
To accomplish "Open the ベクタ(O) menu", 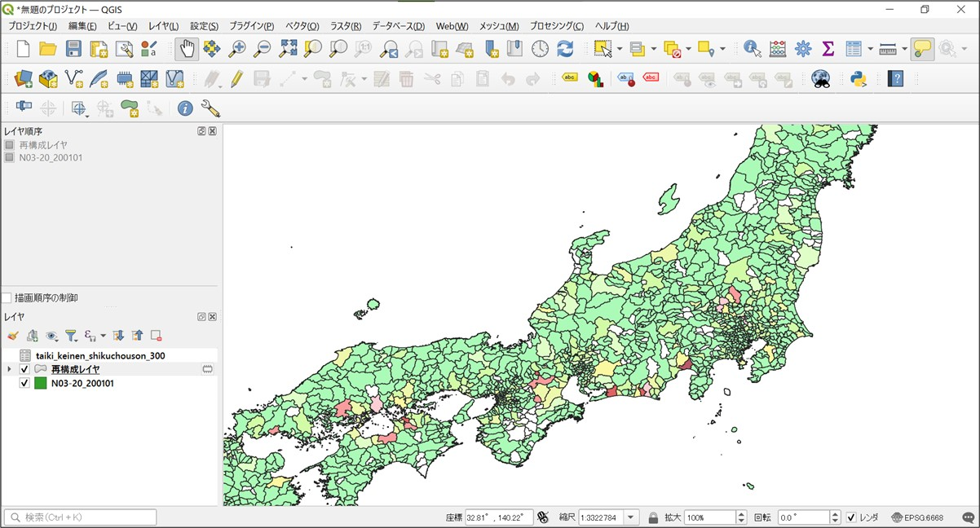I will [x=302, y=26].
